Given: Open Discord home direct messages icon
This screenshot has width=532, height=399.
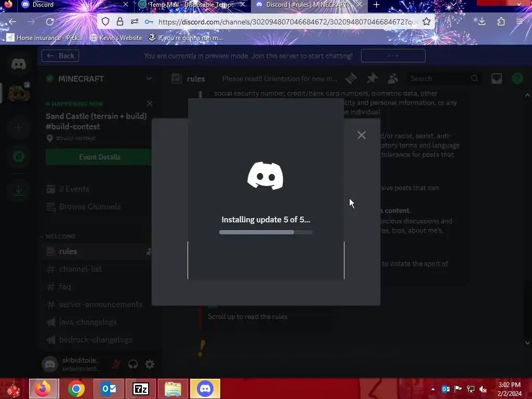Looking at the screenshot, I should click(x=19, y=64).
